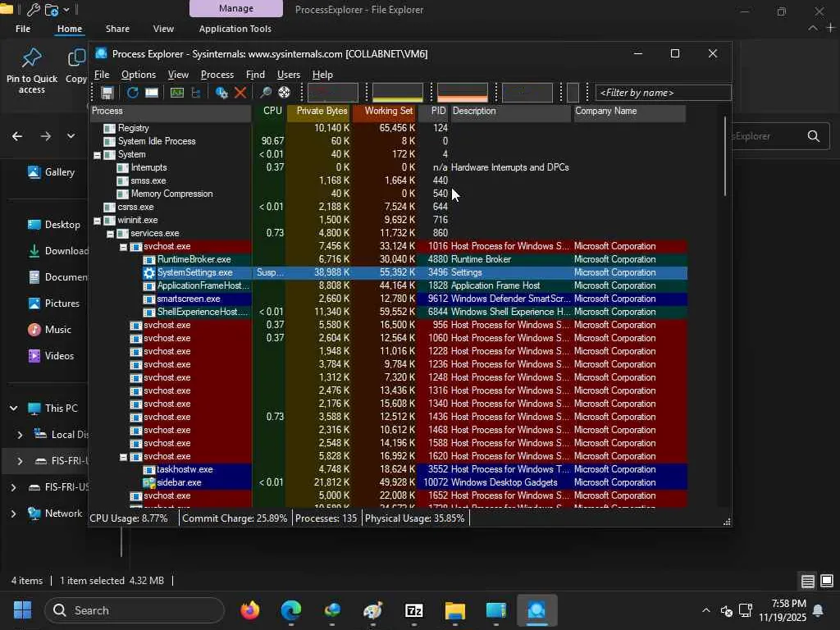Viewport: 840px width, 630px height.
Task: Click the Find handle magnifier toolbar icon
Action: pyautogui.click(x=265, y=93)
